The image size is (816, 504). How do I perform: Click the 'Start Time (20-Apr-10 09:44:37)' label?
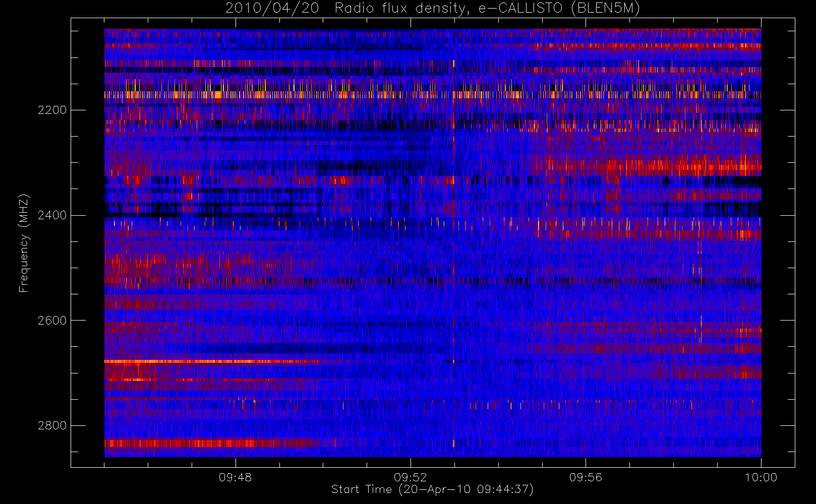coord(432,489)
